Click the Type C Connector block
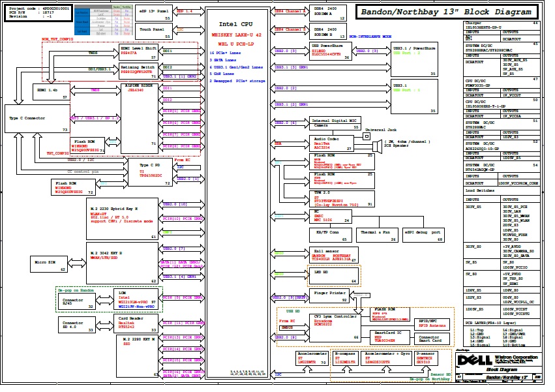 pos(38,122)
